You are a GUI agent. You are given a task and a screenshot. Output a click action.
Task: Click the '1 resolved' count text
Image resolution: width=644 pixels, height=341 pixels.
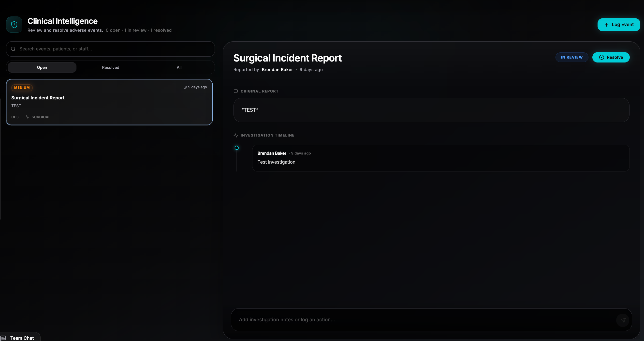click(x=161, y=30)
